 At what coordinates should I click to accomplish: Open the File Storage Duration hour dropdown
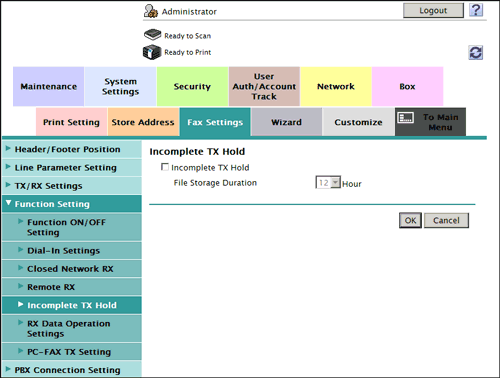[x=328, y=182]
